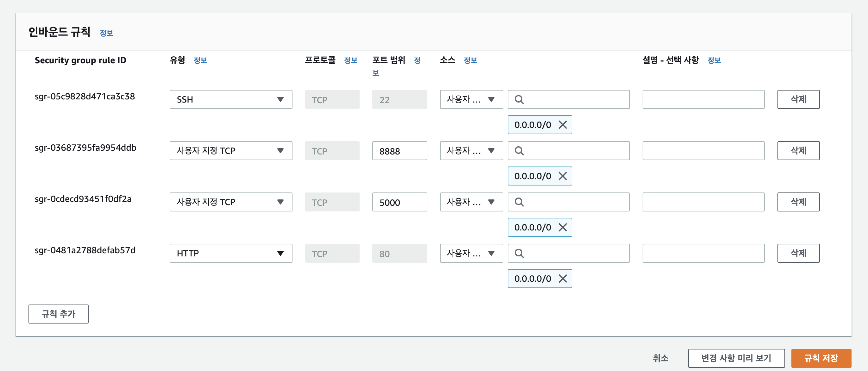
Task: Click 변경 사항 미리 보기 button
Action: [x=736, y=358]
